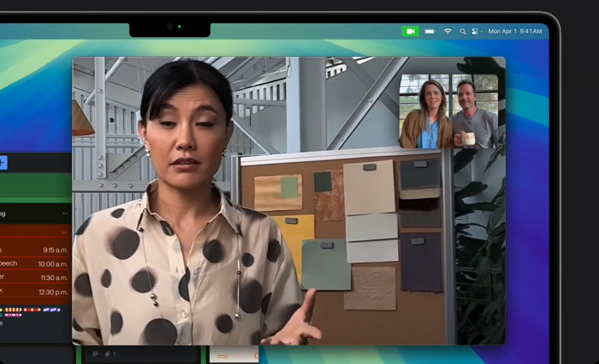The height and width of the screenshot is (364, 599).
Task: Open the battery status icon
Action: [429, 31]
